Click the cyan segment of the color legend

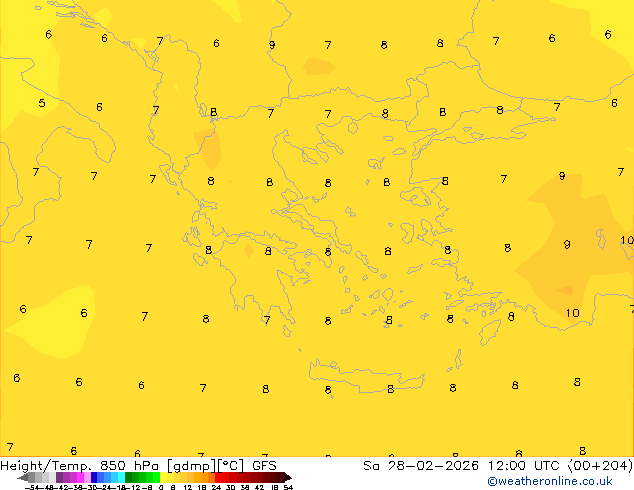[121, 477]
